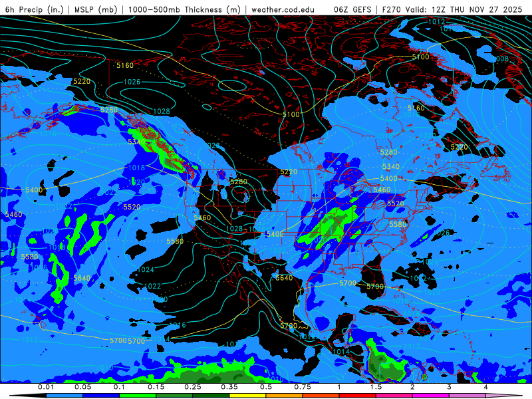
Task: Click the 'F270' forecast hour text
Action: tap(392, 9)
